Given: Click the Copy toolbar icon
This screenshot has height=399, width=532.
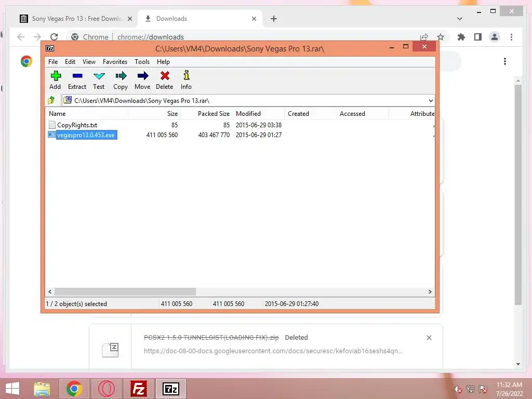Looking at the screenshot, I should pyautogui.click(x=121, y=80).
